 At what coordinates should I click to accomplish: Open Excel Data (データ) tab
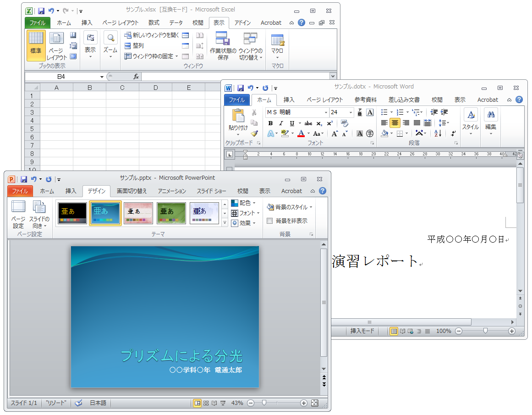coord(176,23)
